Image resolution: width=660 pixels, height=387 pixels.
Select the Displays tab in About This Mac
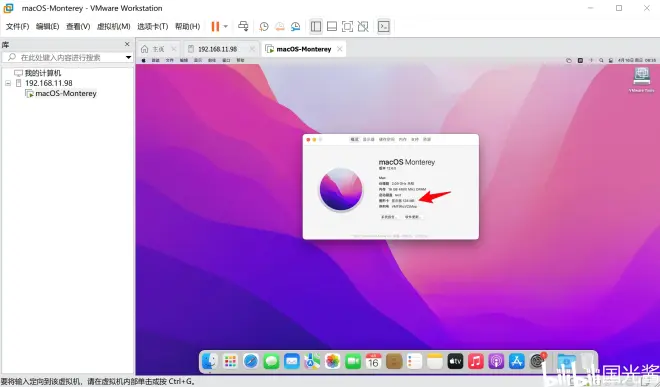pos(368,139)
